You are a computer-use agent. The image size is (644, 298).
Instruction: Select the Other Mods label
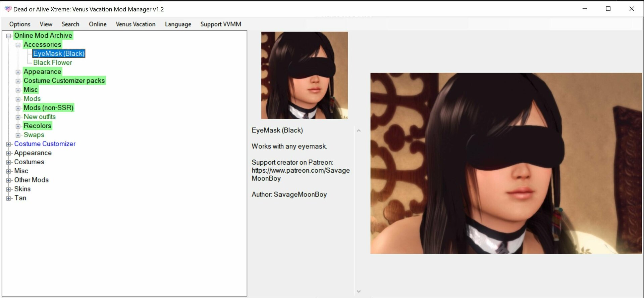point(32,180)
